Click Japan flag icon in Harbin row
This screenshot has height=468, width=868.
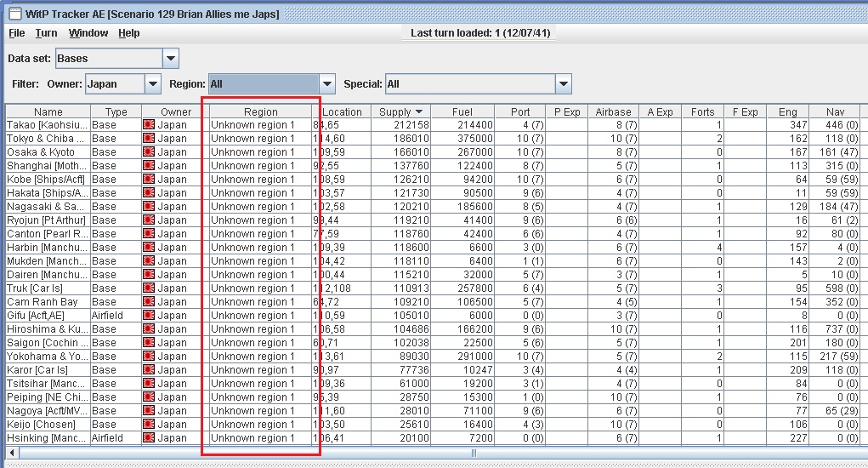(x=149, y=247)
